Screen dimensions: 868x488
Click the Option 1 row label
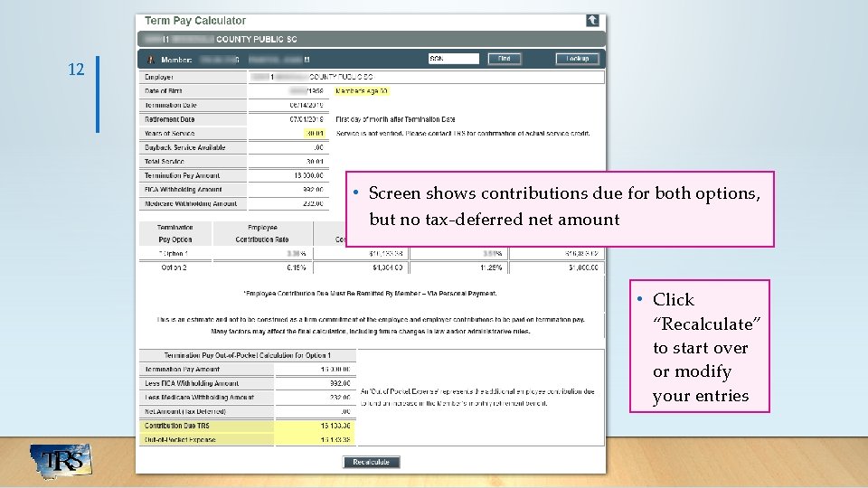pos(174,253)
